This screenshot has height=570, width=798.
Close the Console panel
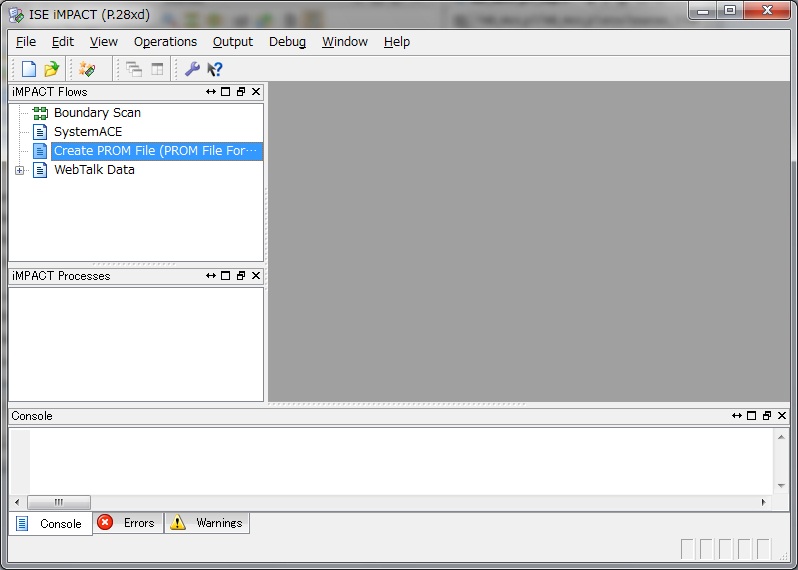tap(782, 416)
